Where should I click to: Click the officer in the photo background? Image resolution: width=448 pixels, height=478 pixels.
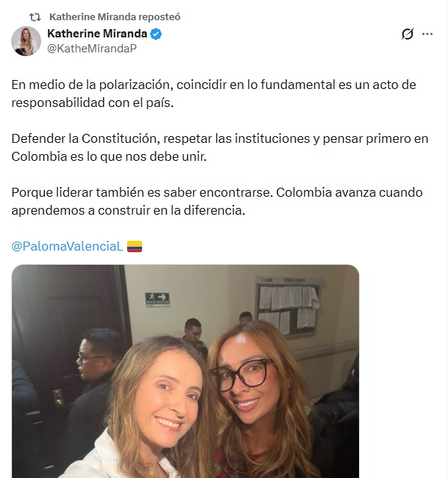click(194, 335)
